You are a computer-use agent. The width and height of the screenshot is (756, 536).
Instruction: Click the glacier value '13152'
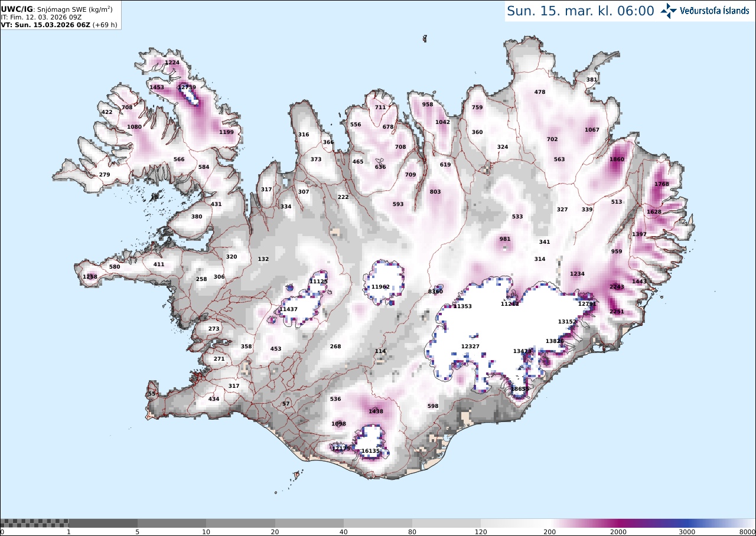(567, 322)
